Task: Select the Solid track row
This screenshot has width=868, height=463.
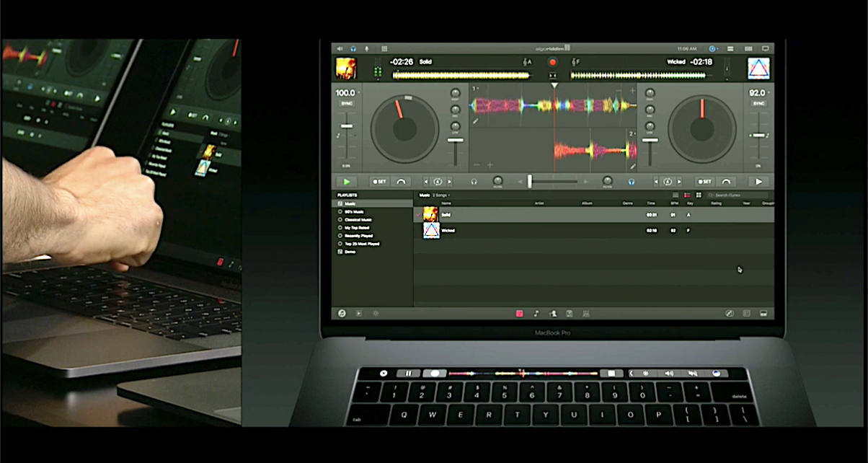Action: pos(594,214)
